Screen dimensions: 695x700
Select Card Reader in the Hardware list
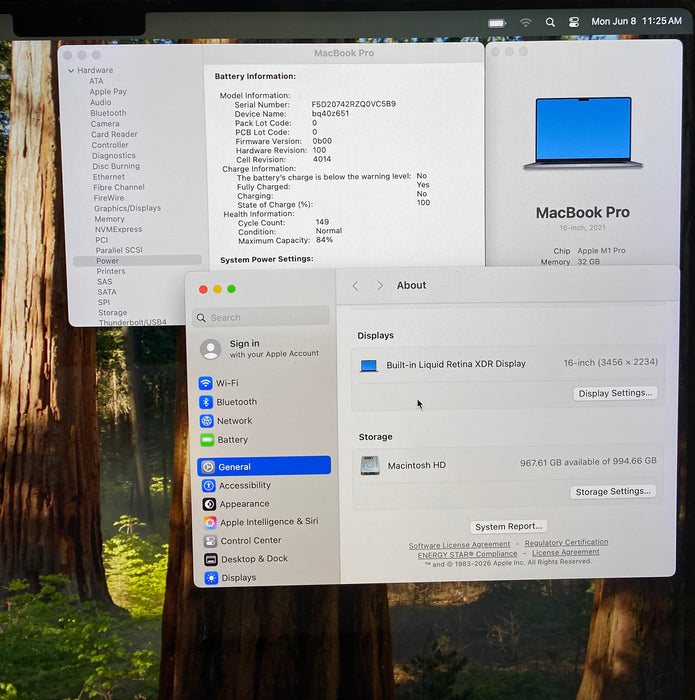pyautogui.click(x=114, y=134)
